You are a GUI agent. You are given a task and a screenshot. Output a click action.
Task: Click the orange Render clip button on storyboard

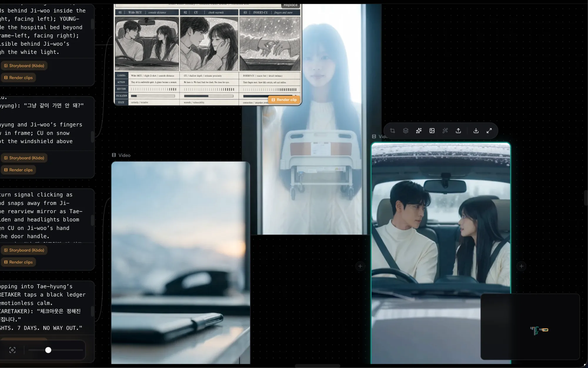click(x=284, y=100)
